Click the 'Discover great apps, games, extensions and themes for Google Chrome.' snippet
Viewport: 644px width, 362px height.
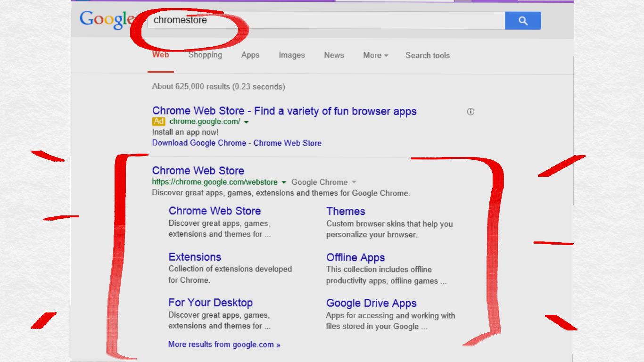click(x=281, y=193)
